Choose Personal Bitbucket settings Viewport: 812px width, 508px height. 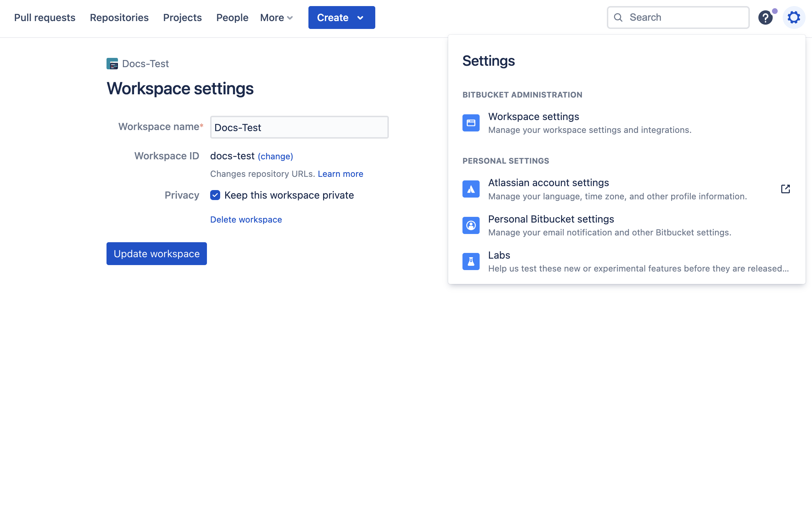tap(627, 225)
